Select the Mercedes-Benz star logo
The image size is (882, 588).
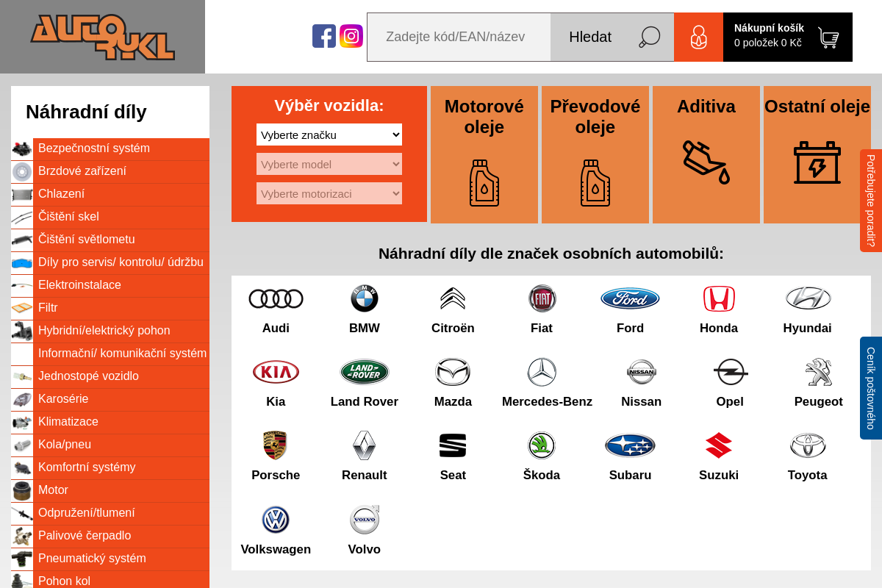click(542, 372)
